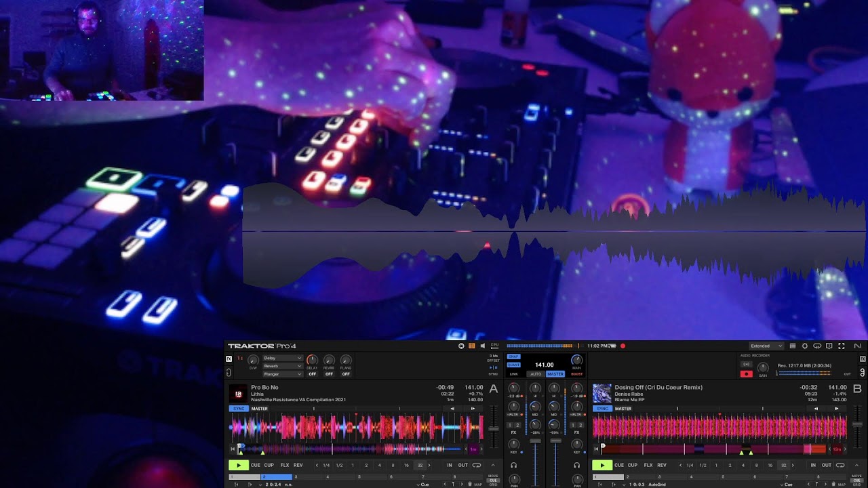The image size is (868, 488).
Task: Activate the loop icon on deck A
Action: click(x=477, y=465)
